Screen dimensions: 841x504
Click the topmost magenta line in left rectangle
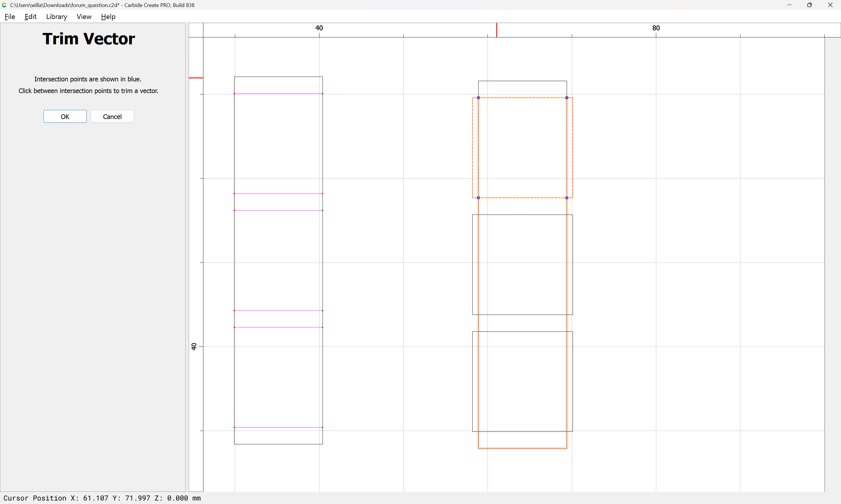(x=278, y=93)
